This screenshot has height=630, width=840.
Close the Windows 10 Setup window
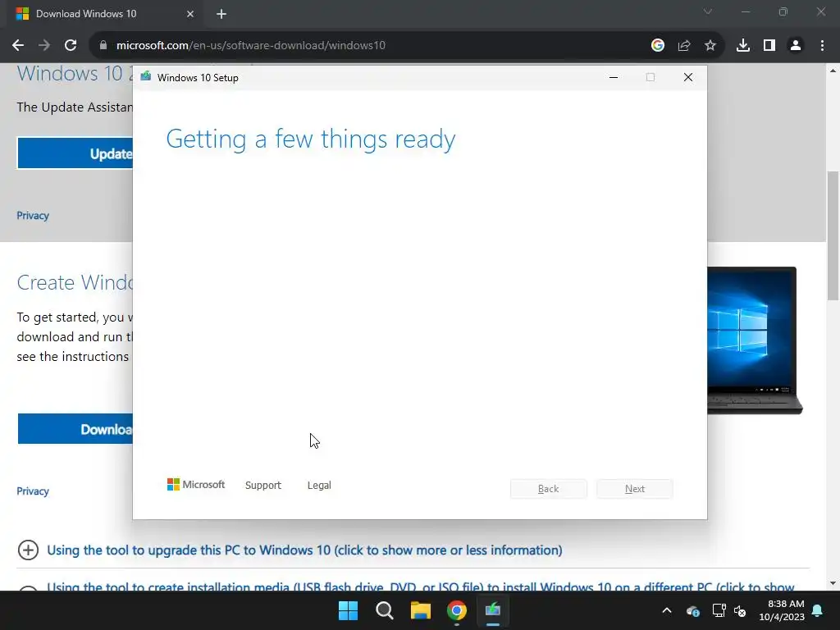[x=688, y=78]
